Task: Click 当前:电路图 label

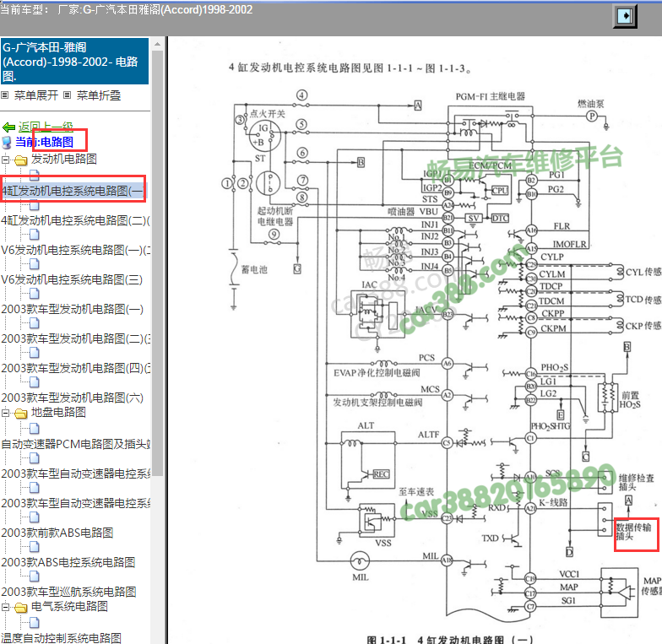Action: pyautogui.click(x=44, y=142)
